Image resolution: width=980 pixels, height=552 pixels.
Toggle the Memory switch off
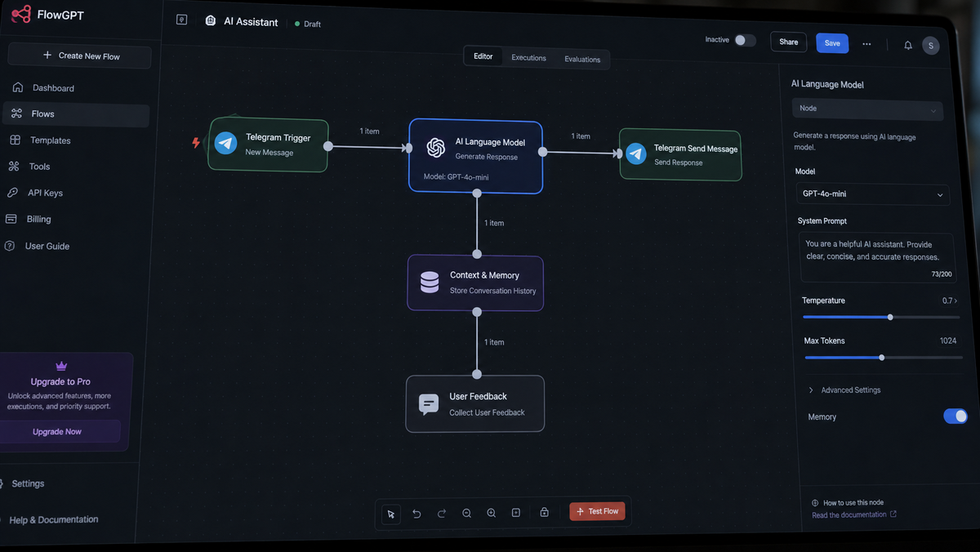point(955,416)
